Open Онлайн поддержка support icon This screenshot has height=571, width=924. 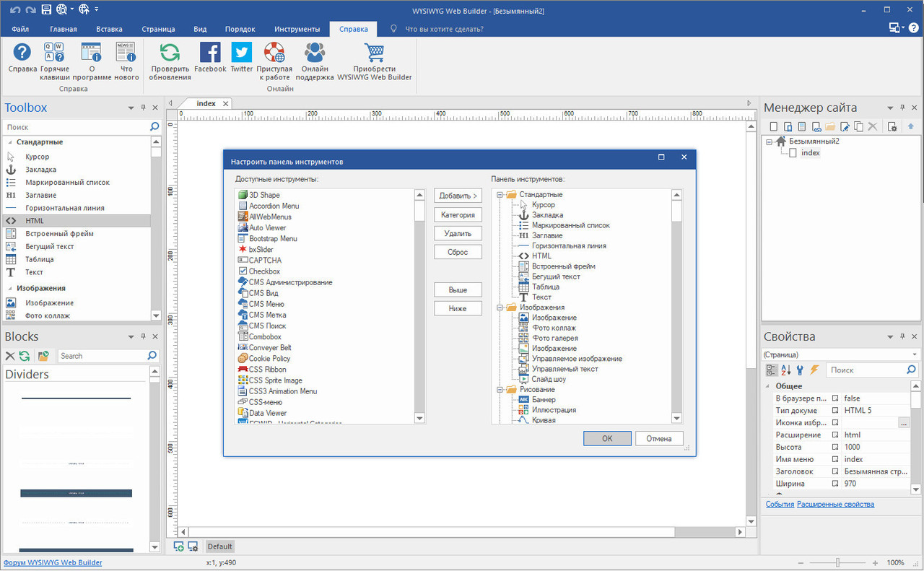coord(315,53)
